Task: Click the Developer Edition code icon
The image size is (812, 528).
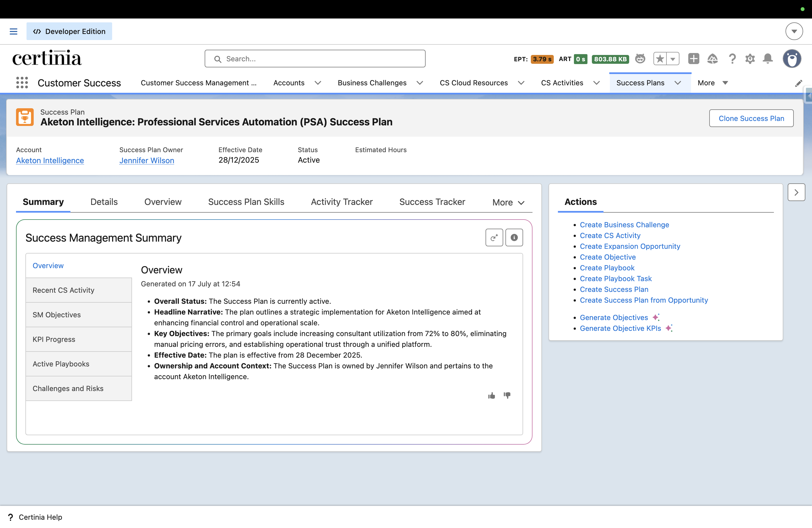Action: (37, 31)
